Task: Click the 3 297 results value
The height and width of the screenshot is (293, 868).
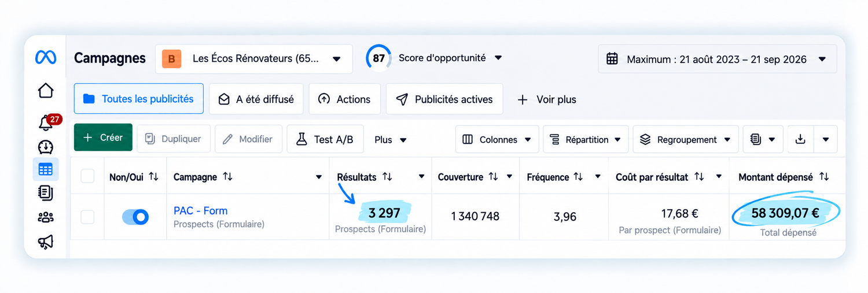Action: [384, 213]
